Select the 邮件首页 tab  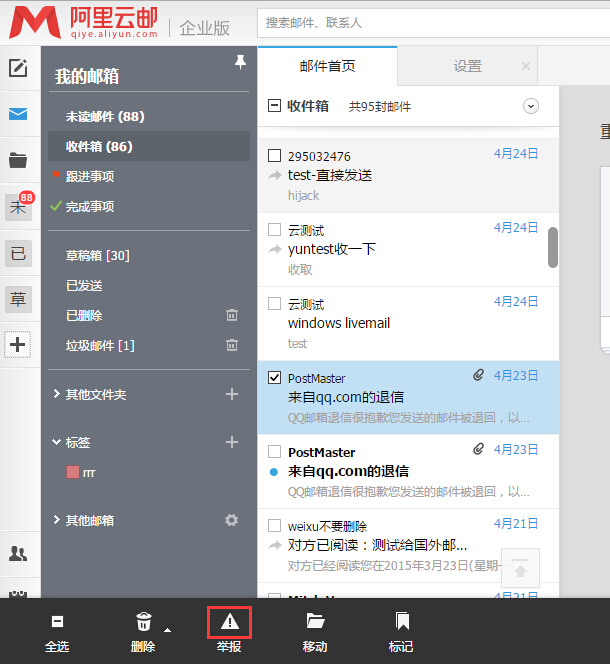tap(327, 66)
